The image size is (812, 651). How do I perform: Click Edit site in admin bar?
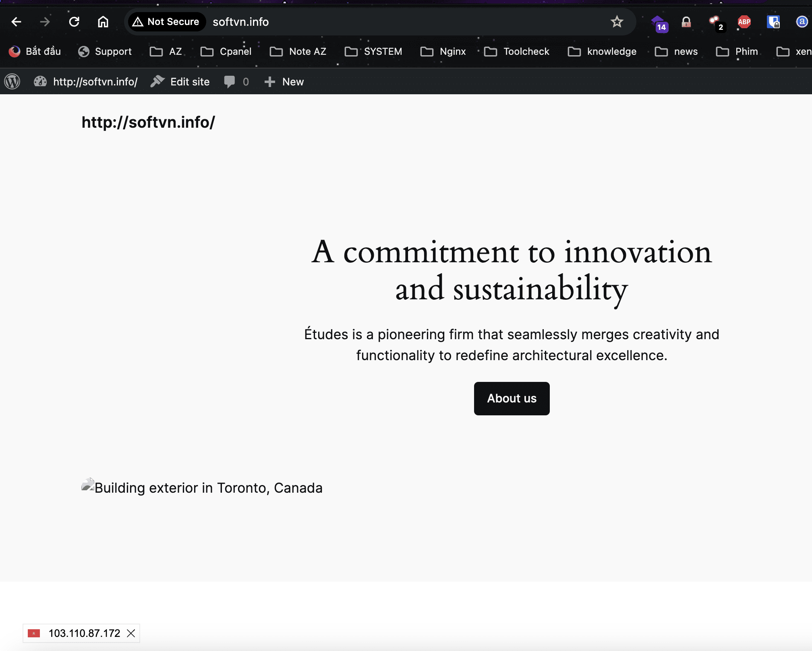pos(180,82)
